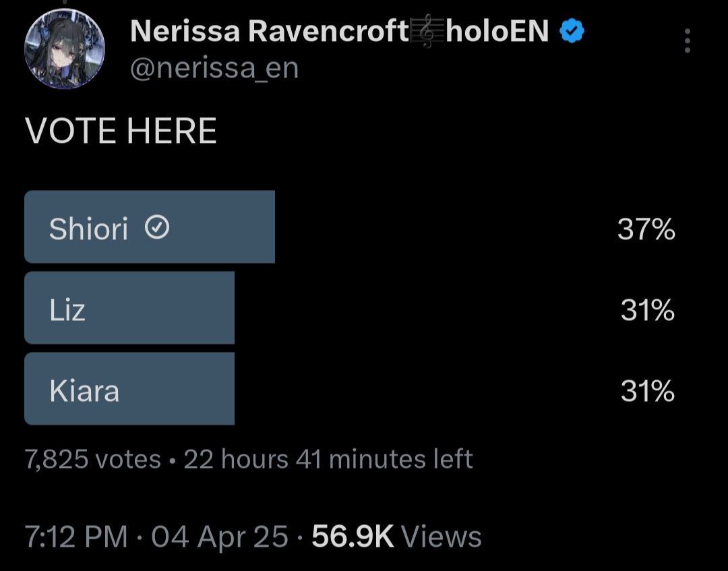Image resolution: width=728 pixels, height=571 pixels.
Task: Click the Nerissa Ravencroft display name
Action: 268,31
